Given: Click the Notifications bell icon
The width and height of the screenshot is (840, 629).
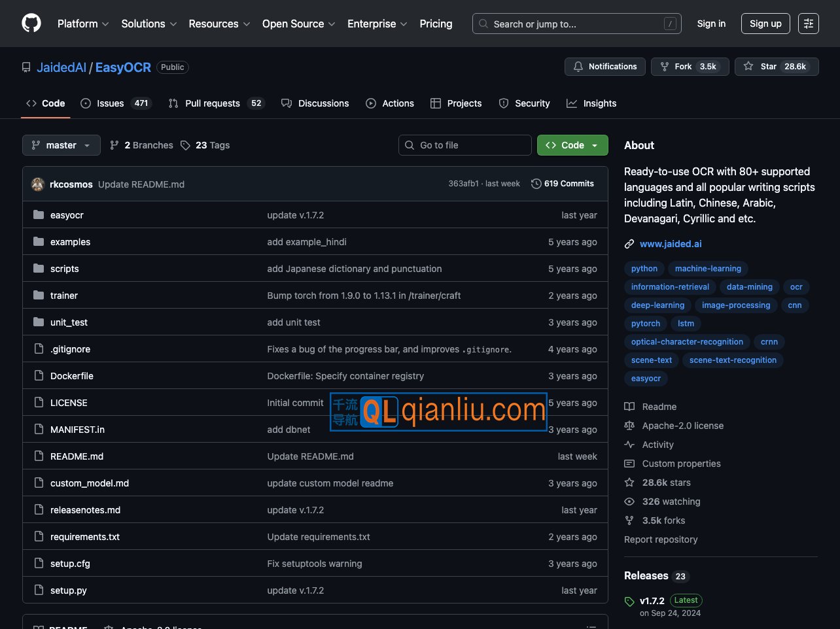Looking at the screenshot, I should tap(578, 67).
